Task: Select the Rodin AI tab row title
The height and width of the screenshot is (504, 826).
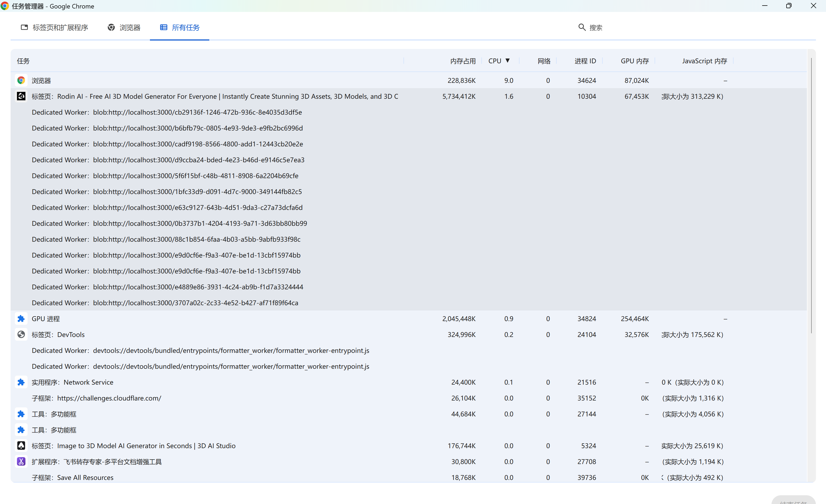Action: pyautogui.click(x=215, y=96)
